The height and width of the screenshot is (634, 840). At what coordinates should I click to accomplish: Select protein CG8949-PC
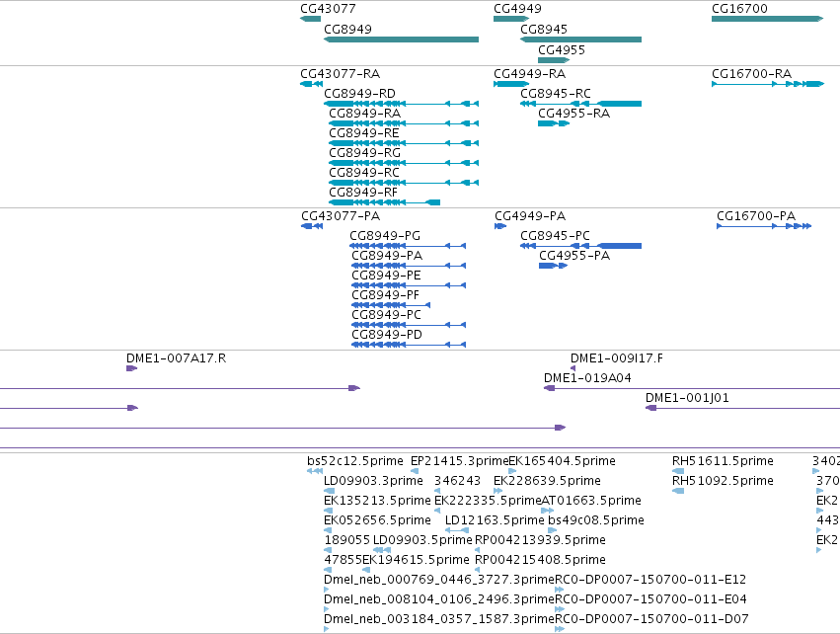(x=387, y=315)
